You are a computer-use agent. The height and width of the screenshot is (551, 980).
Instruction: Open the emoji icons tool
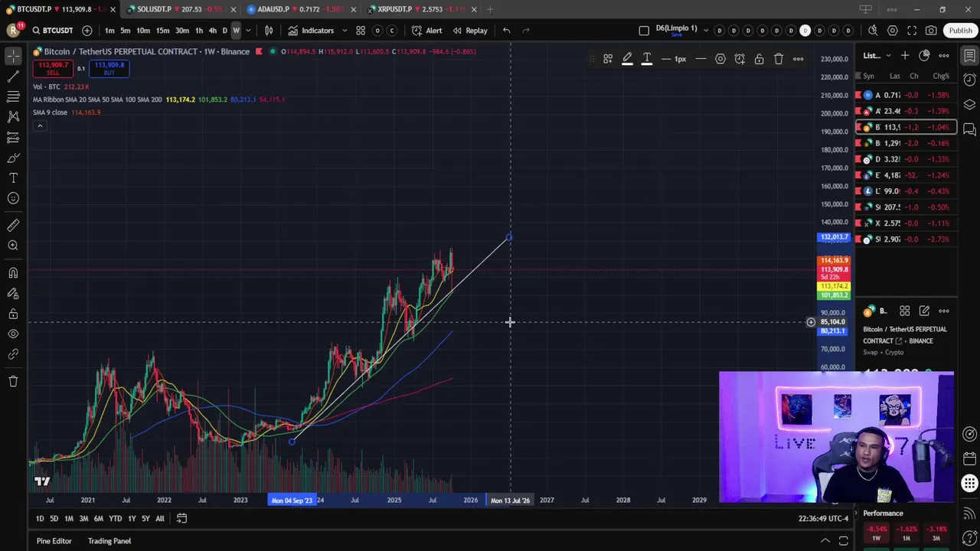click(x=13, y=198)
